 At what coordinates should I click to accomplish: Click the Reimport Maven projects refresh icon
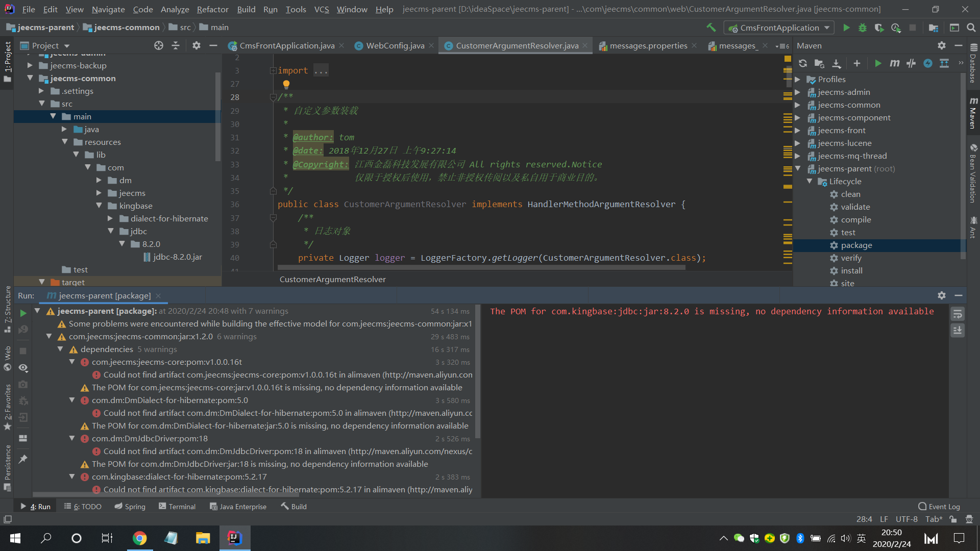(803, 63)
